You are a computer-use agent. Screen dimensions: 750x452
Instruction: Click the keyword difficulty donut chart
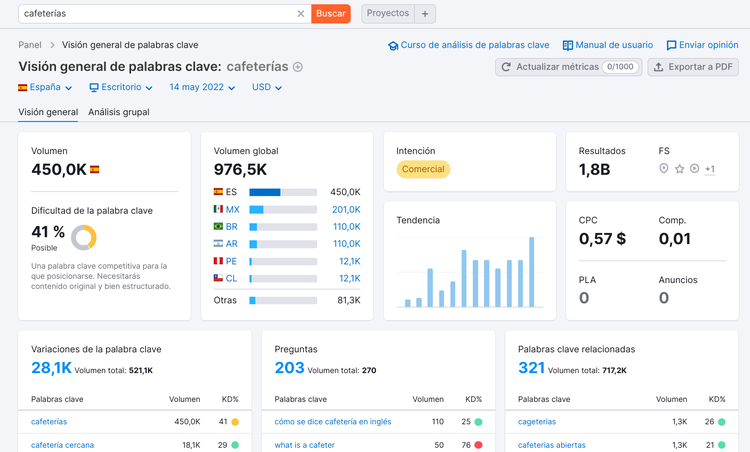[x=84, y=238]
